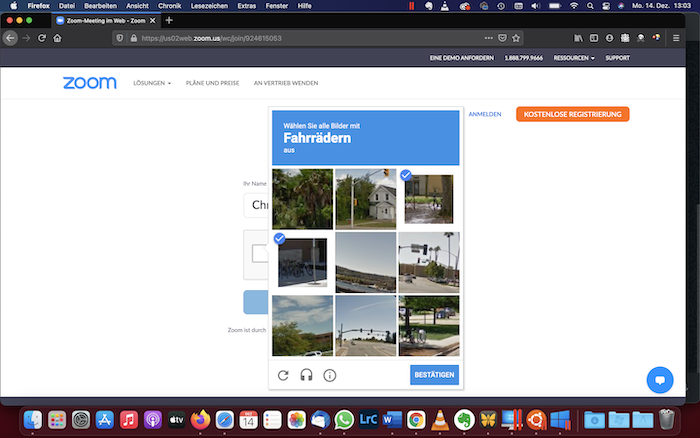
Task: Open the captcha help info icon
Action: [x=329, y=375]
